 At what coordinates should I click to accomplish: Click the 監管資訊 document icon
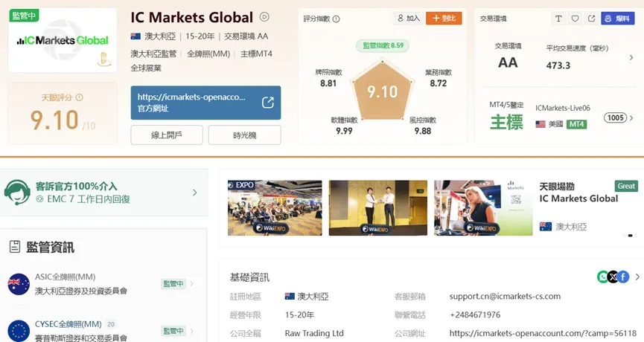(15, 246)
